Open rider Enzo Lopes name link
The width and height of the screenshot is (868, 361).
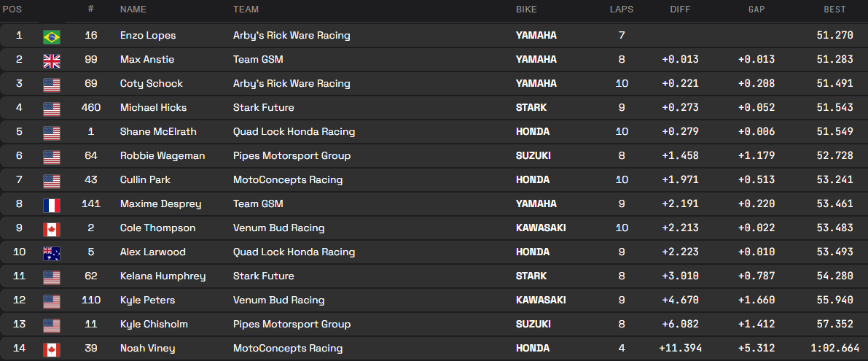(148, 36)
